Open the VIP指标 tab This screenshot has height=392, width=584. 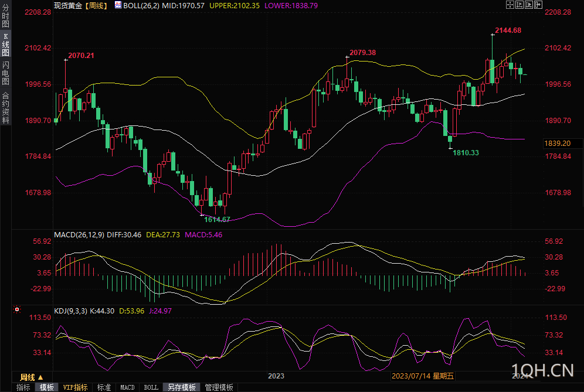click(76, 387)
